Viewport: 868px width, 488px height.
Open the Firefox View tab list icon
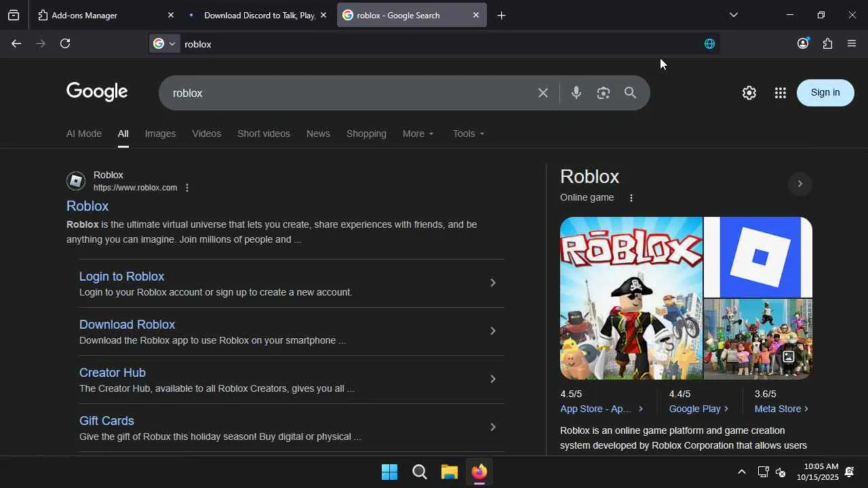coord(14,15)
